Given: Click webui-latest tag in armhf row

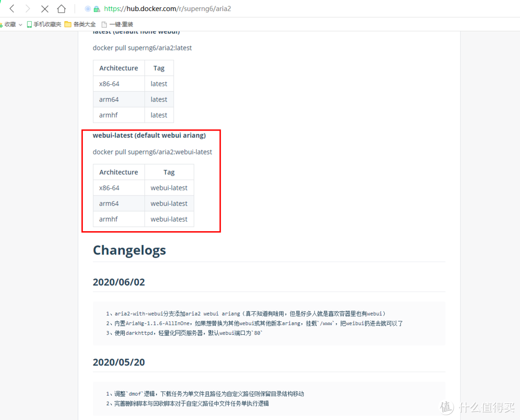Looking at the screenshot, I should (169, 219).
